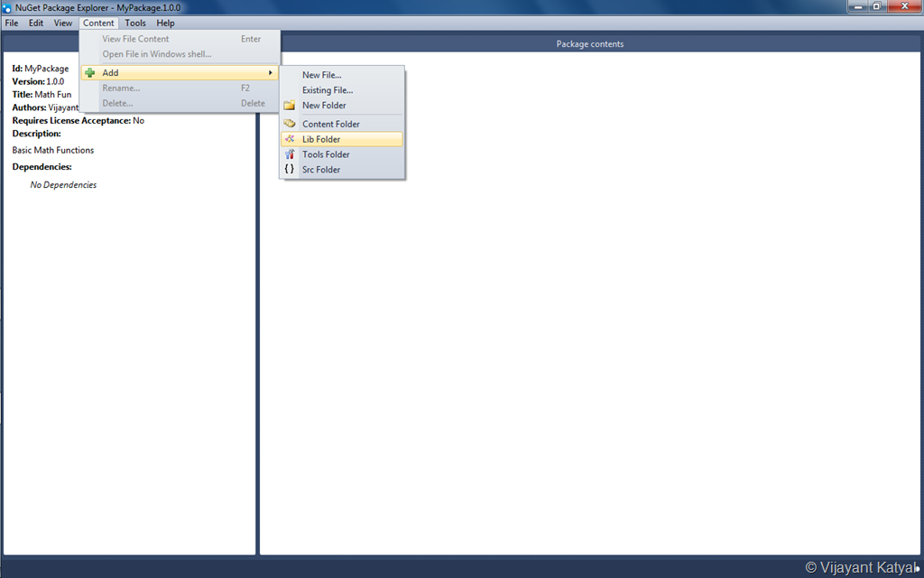Viewport: 924px width, 578px height.
Task: Click the Src Folder curly braces icon
Action: 290,169
